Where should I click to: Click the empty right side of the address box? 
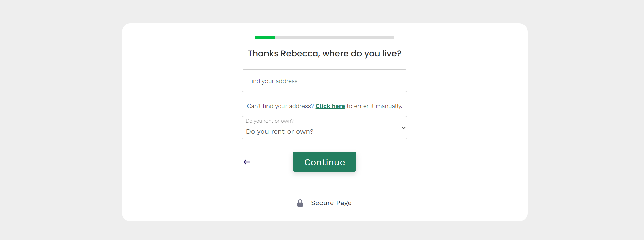point(373,81)
